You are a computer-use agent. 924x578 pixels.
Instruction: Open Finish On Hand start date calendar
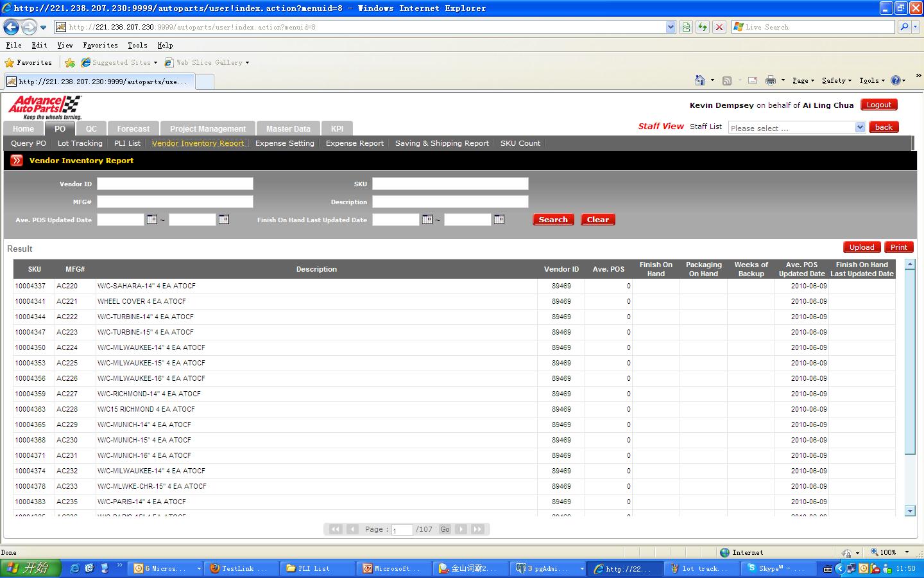427,220
